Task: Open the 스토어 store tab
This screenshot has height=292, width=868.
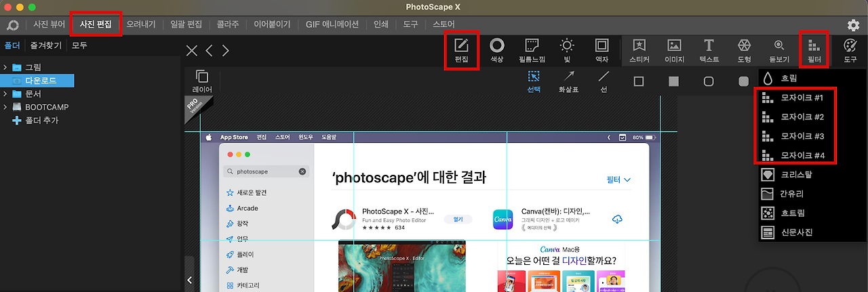Action: [444, 24]
